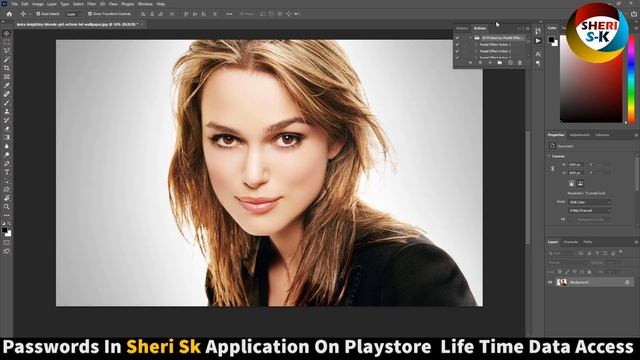
Task: Open the RGB Color mode dropdown
Action: click(590, 202)
